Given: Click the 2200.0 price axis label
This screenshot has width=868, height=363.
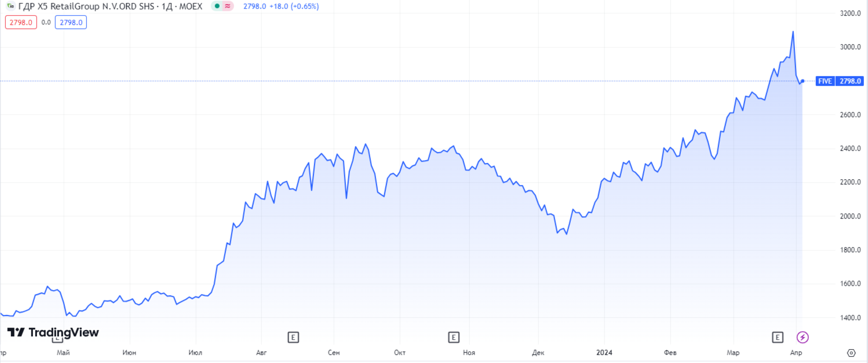Looking at the screenshot, I should coord(850,182).
